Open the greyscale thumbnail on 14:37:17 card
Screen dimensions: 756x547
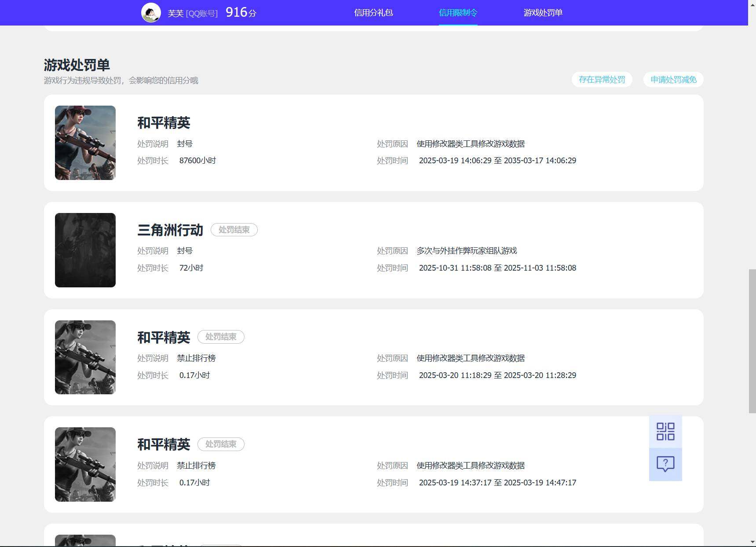[x=85, y=464]
